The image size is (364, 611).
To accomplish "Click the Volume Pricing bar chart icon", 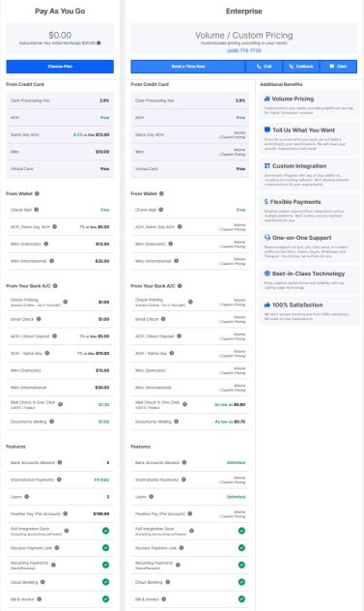I will coord(267,99).
